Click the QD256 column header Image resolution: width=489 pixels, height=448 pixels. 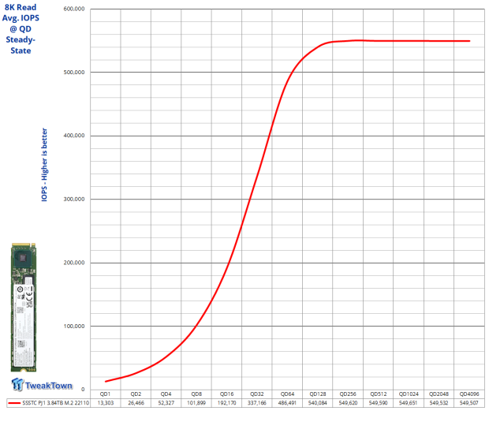coord(348,394)
